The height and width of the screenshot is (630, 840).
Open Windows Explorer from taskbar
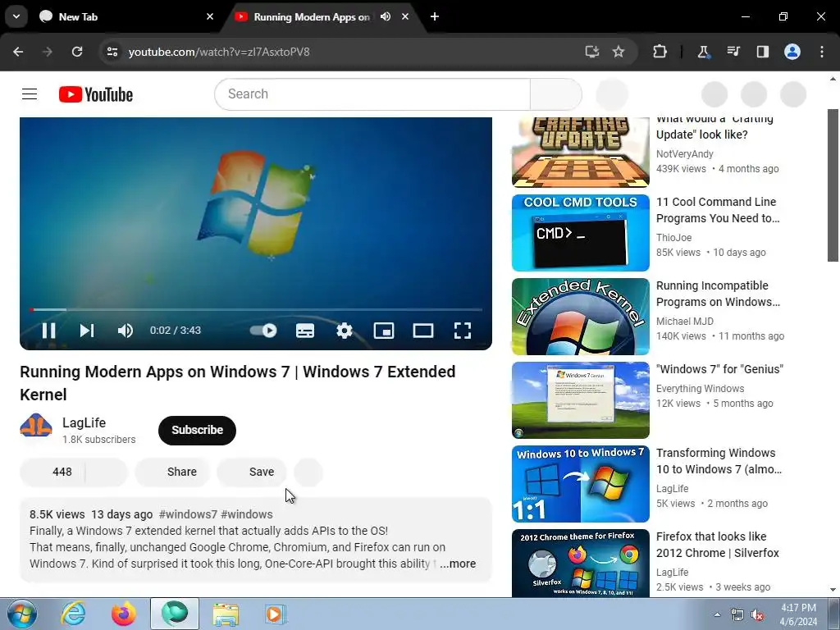[x=226, y=614]
